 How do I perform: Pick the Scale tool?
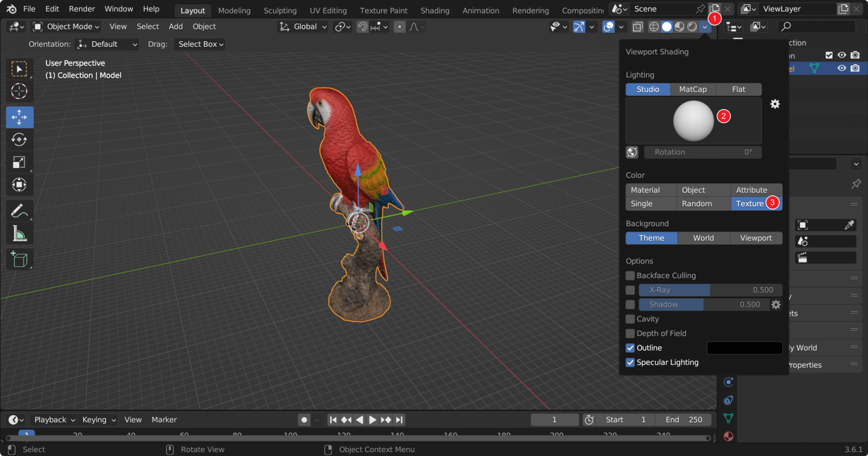tap(19, 162)
